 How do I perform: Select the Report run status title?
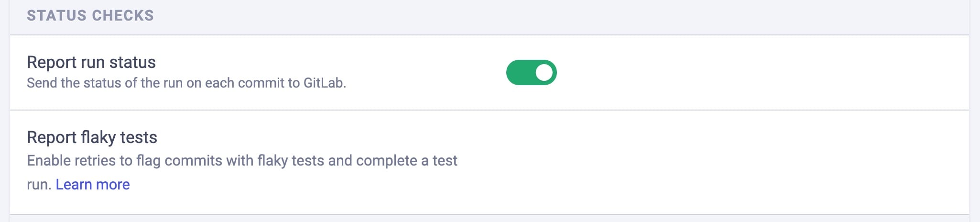(91, 62)
